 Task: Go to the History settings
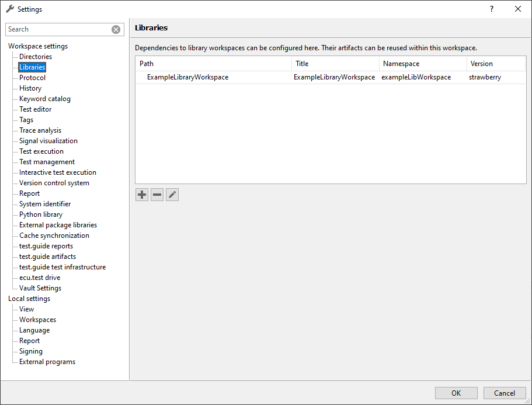tap(30, 88)
